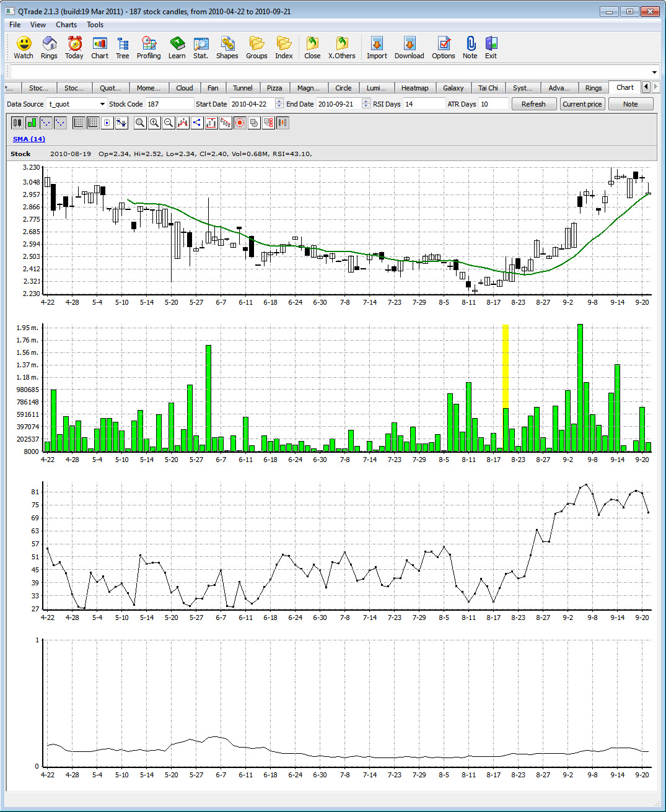Open the Charts menu

coord(66,25)
